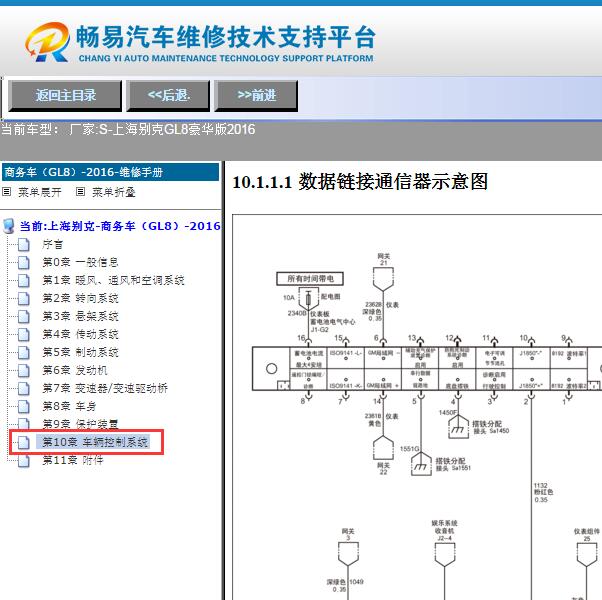
Task: Select 第10章 车辆控制系统
Action: (95, 442)
